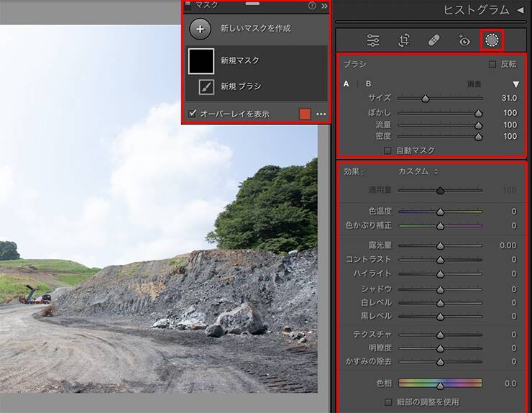The image size is (532, 413).
Task: Click the plus icon to create new mask
Action: [x=200, y=29]
